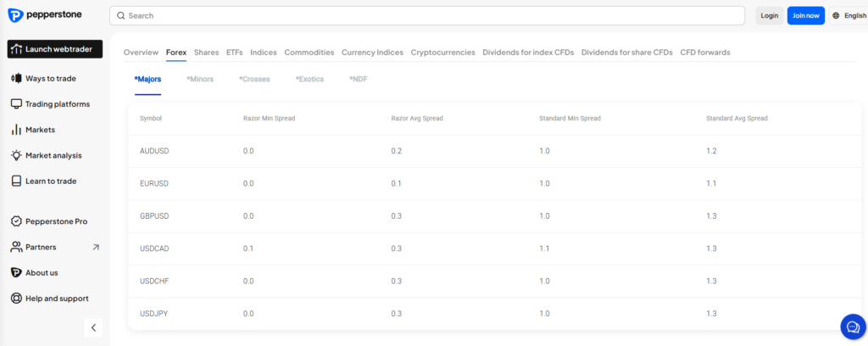The width and height of the screenshot is (868, 346).
Task: Click the Pepperstone Pro badge icon
Action: (x=16, y=221)
